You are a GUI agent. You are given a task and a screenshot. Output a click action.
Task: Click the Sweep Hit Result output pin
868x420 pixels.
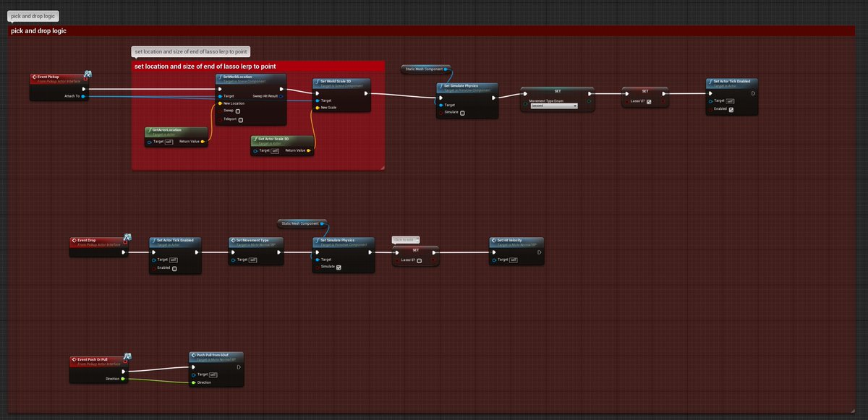281,95
